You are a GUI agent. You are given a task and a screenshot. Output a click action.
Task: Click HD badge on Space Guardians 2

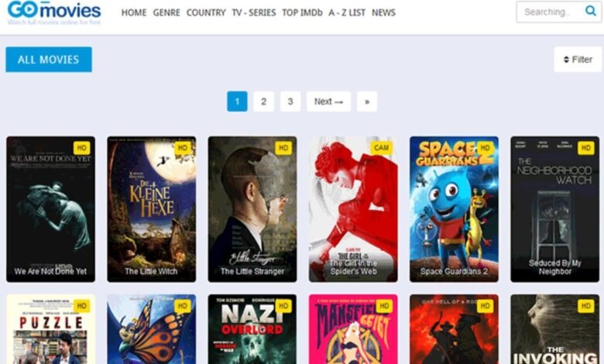tap(486, 148)
